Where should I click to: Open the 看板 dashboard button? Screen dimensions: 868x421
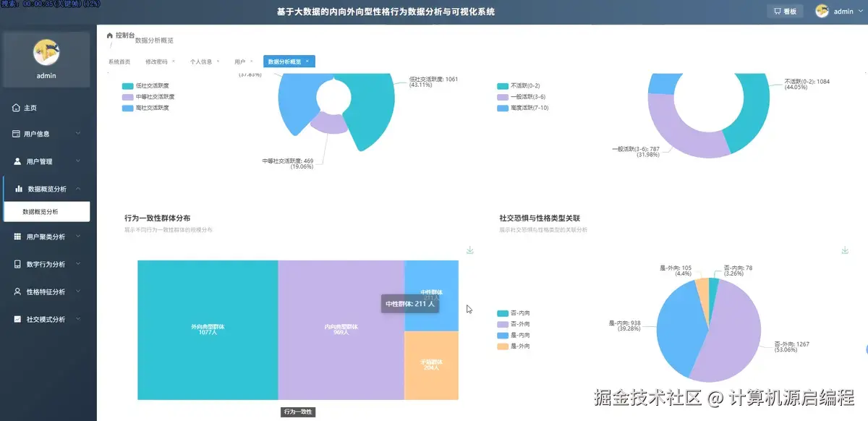coord(785,11)
